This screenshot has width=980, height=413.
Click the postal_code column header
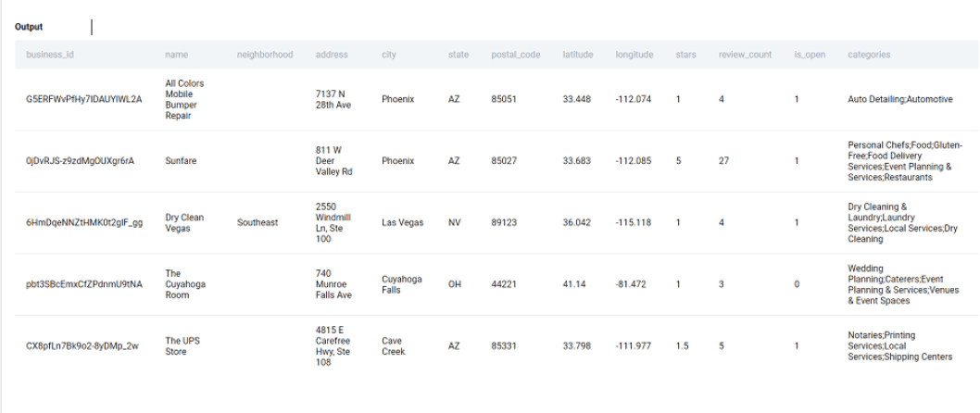[x=516, y=55]
